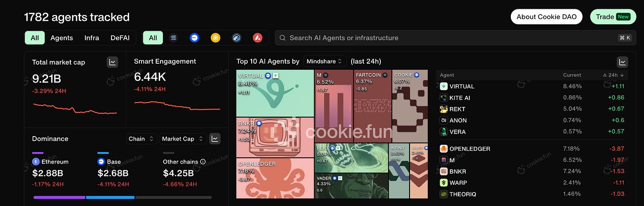
Task: Open the COOKIE treemap tile
Action: (410, 106)
